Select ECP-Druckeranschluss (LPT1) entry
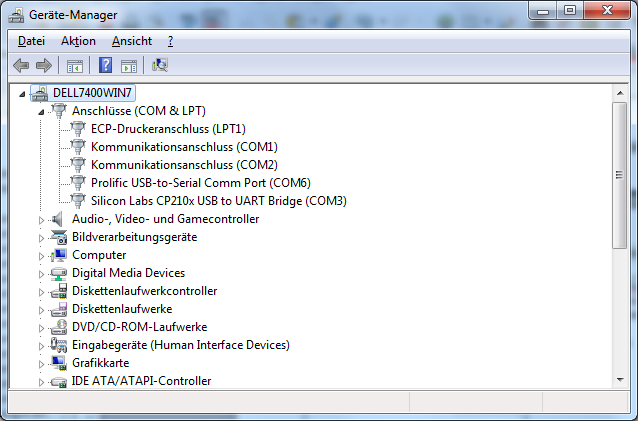Screen dimensions: 638x421 point(168,129)
